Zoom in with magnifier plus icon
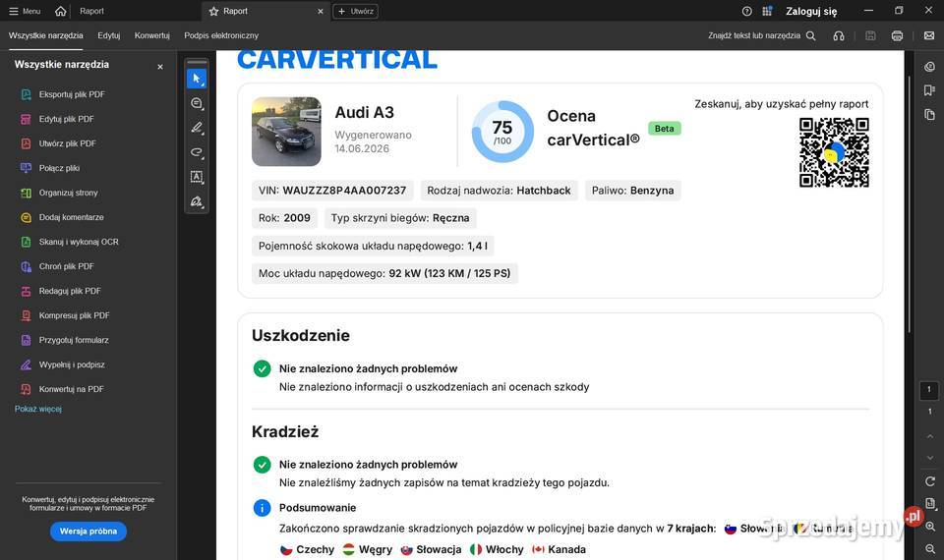 point(930,527)
